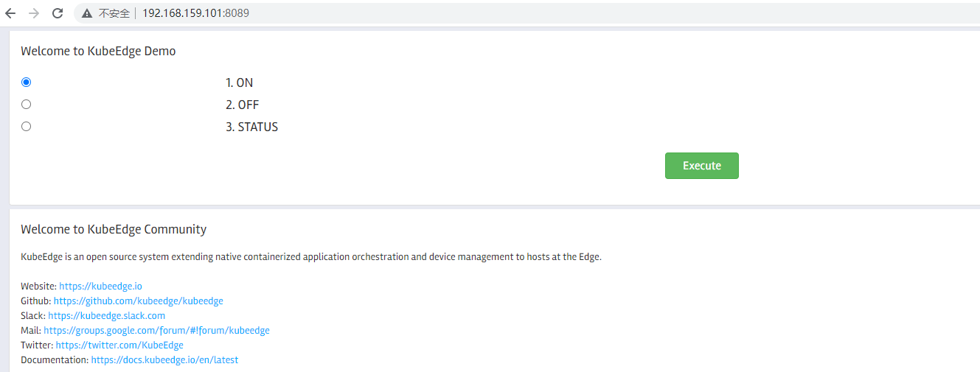The image size is (980, 372).
Task: Click the '1. ON' option label
Action: [239, 83]
